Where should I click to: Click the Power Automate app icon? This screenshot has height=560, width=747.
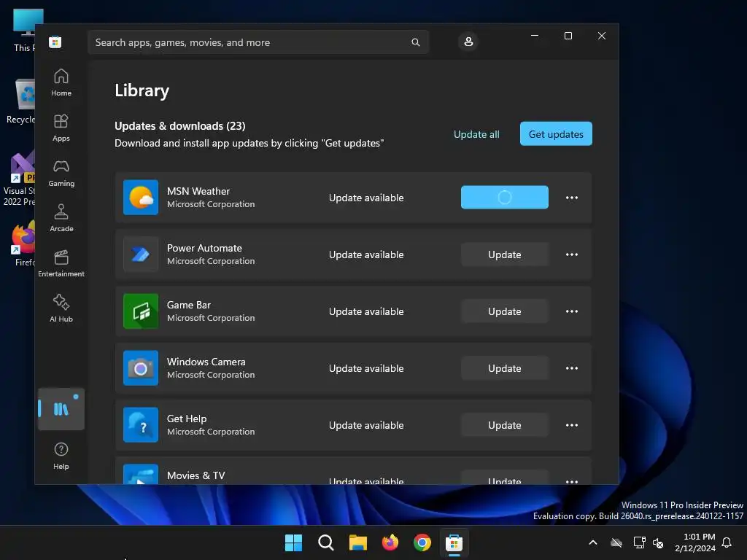(x=141, y=254)
